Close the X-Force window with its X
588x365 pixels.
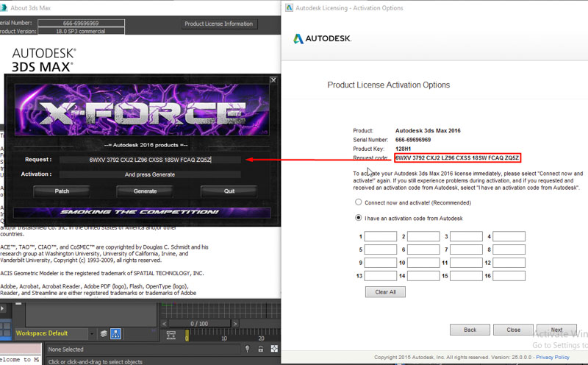(x=272, y=79)
